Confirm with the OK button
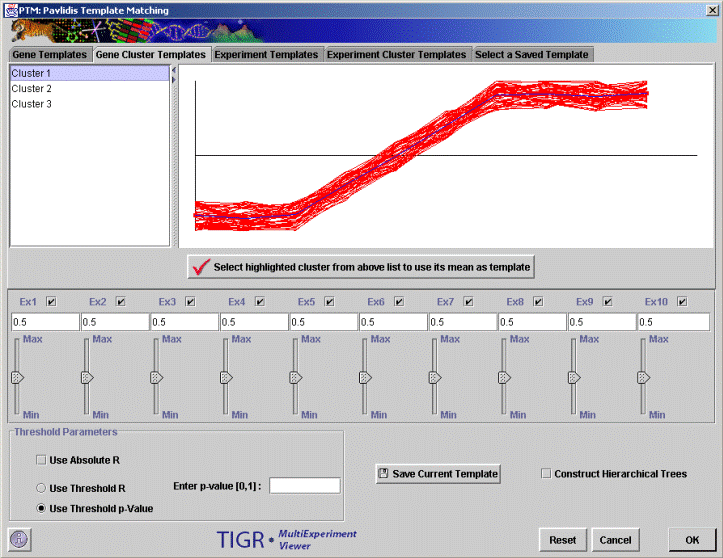The height and width of the screenshot is (558, 723). coord(692,539)
